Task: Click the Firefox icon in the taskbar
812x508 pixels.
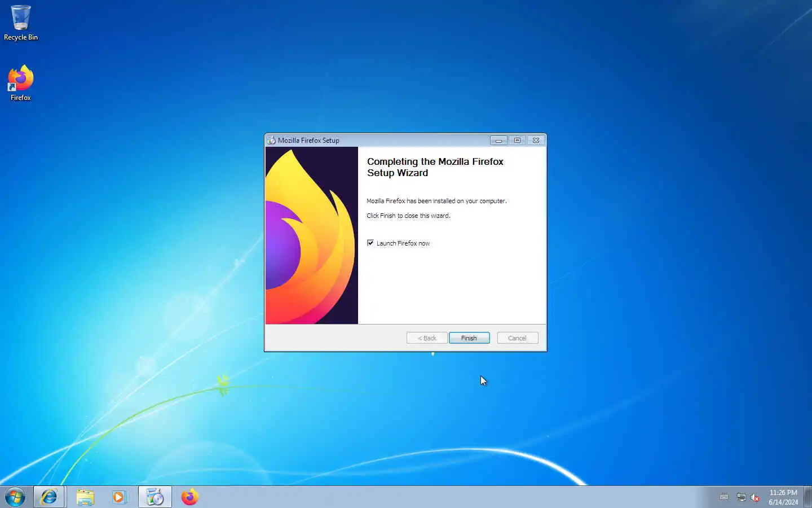Action: click(x=190, y=497)
